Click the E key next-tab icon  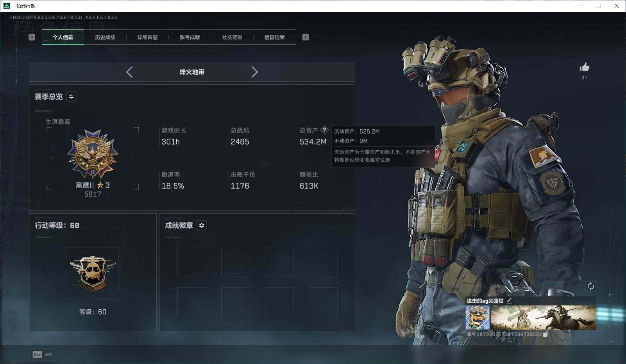tap(306, 37)
